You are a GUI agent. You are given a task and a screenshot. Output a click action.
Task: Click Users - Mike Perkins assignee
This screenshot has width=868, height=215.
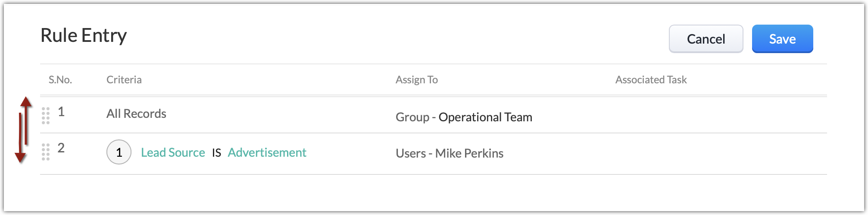(450, 153)
